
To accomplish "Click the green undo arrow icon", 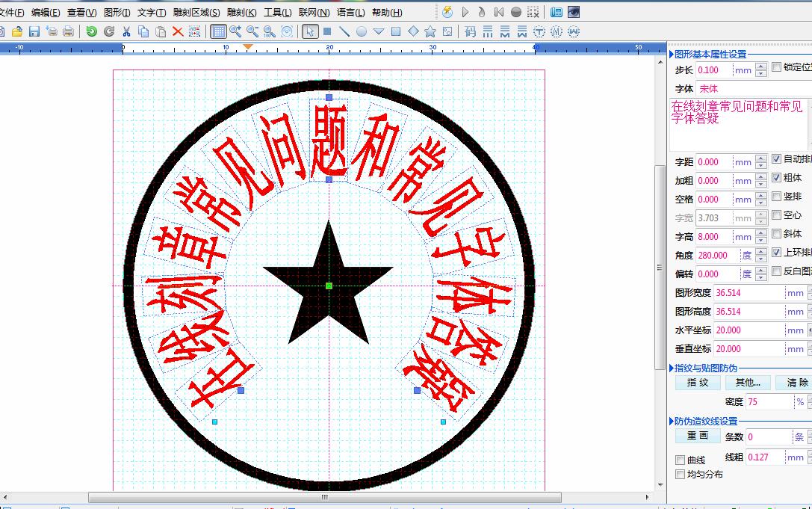I will click(x=91, y=31).
